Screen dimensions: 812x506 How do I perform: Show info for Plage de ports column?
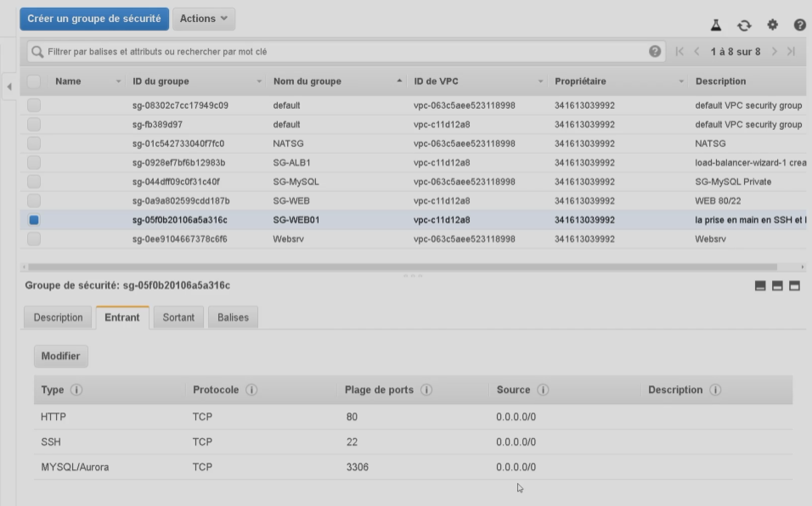426,390
